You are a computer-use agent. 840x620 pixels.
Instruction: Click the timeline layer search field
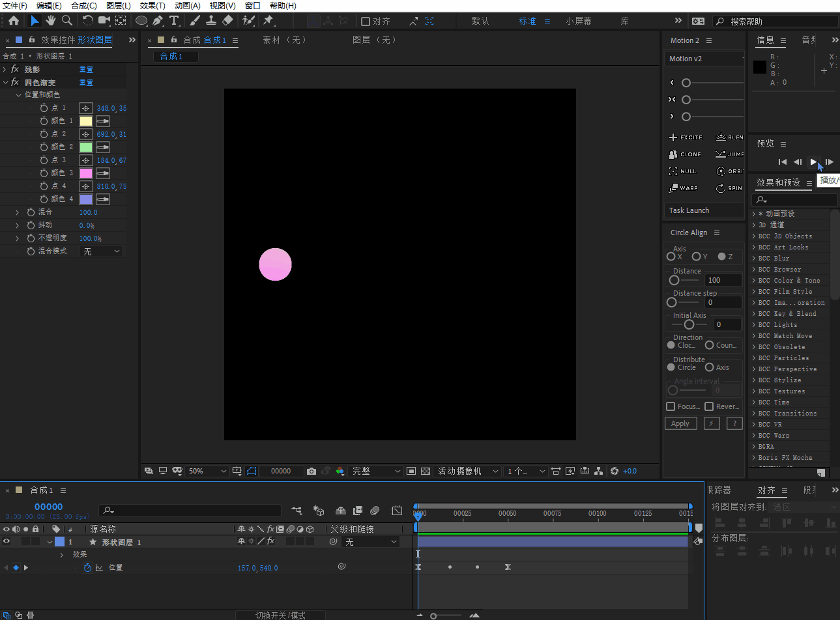190,511
